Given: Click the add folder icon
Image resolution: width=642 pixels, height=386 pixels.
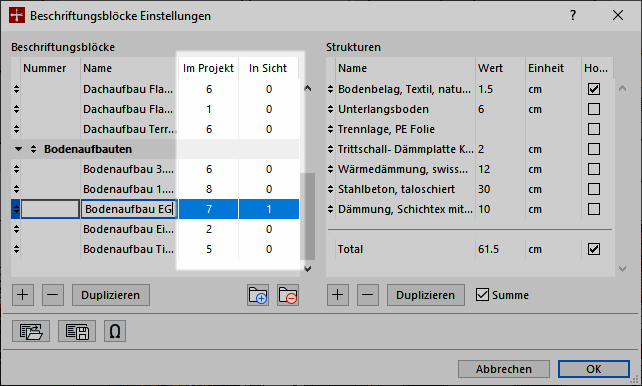Looking at the screenshot, I should (x=258, y=295).
